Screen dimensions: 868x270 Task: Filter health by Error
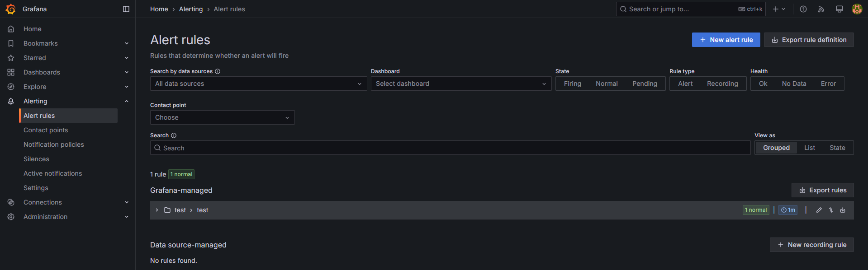[x=828, y=84]
